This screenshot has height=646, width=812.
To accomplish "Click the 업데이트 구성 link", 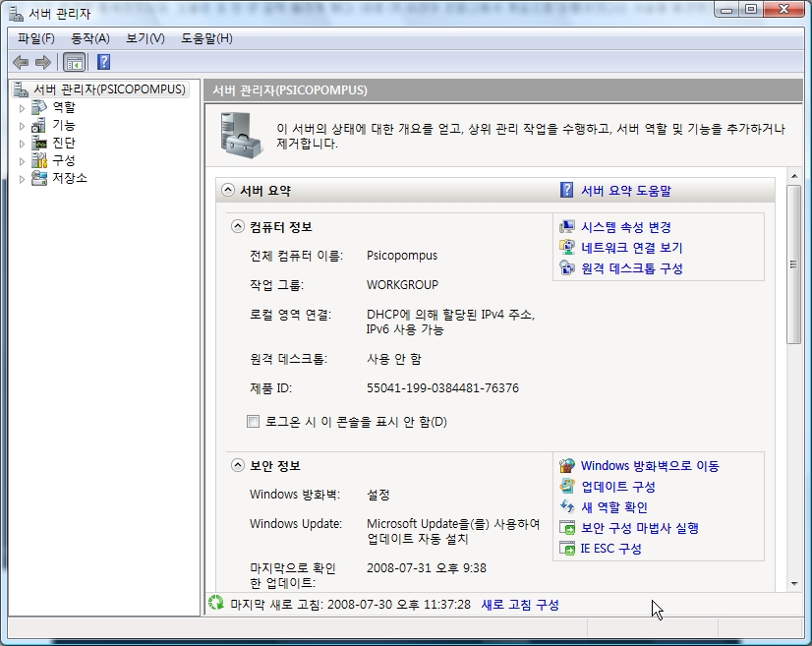I will 618,487.
